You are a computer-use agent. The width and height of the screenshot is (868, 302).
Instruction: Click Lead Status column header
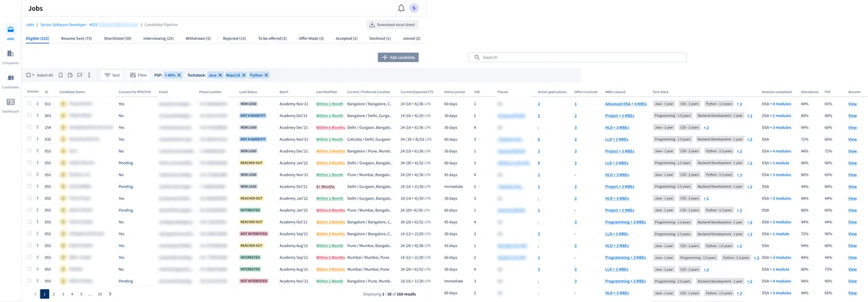tap(248, 92)
